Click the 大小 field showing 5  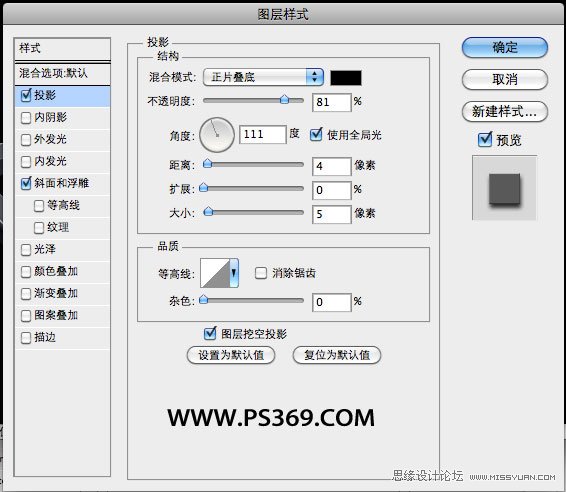click(331, 214)
